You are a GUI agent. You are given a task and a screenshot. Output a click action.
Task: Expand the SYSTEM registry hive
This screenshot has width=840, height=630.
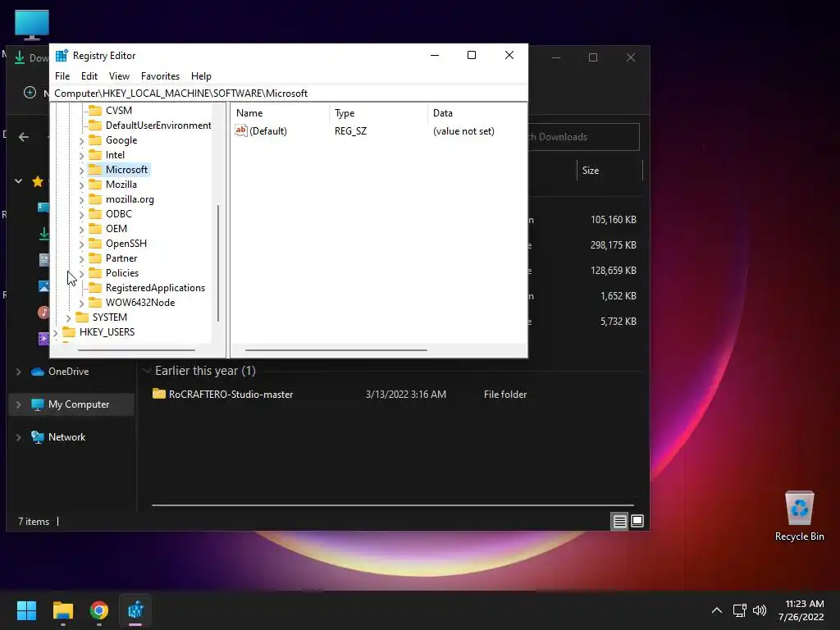[68, 317]
